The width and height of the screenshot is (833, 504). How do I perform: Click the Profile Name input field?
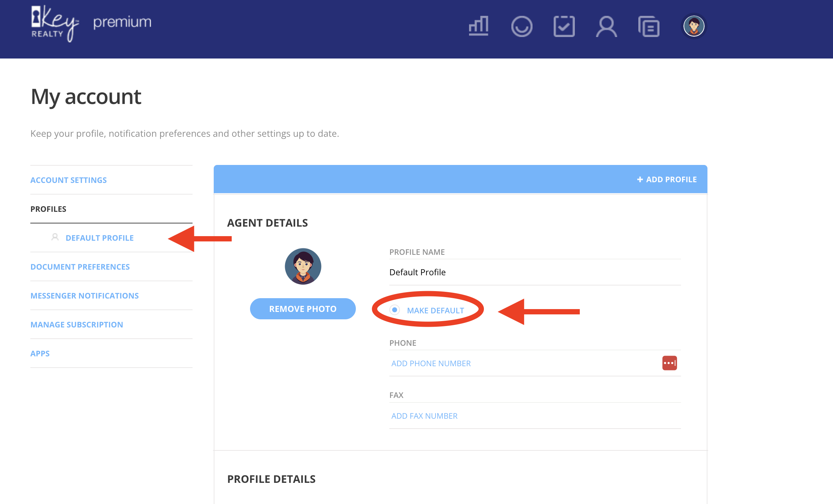[x=535, y=272]
